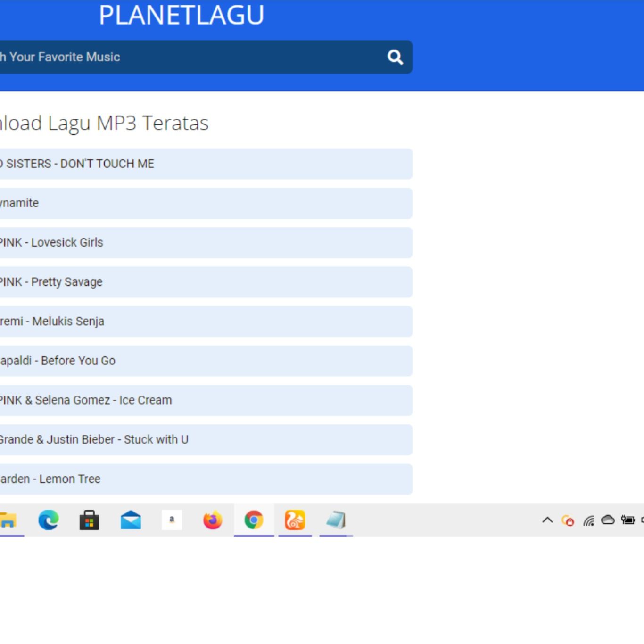Click the search magnifier icon
Viewport: 644px width, 644px height.
395,57
